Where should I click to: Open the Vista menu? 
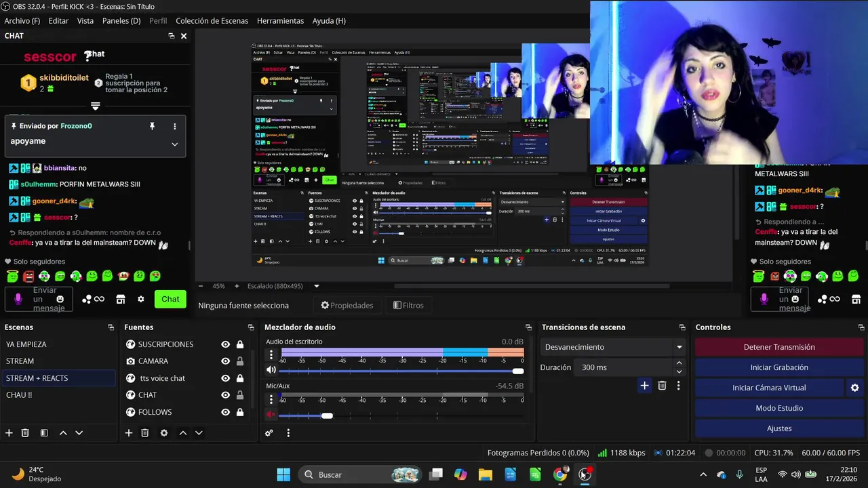(85, 21)
